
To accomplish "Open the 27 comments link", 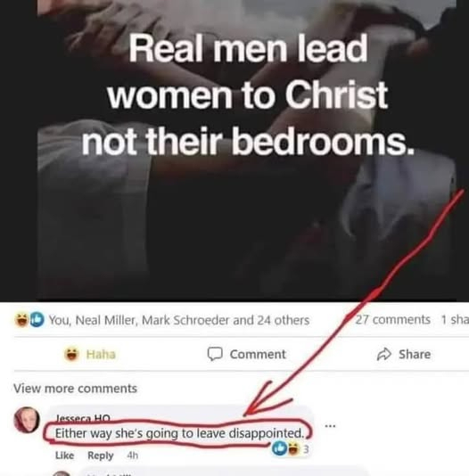I will [392, 320].
